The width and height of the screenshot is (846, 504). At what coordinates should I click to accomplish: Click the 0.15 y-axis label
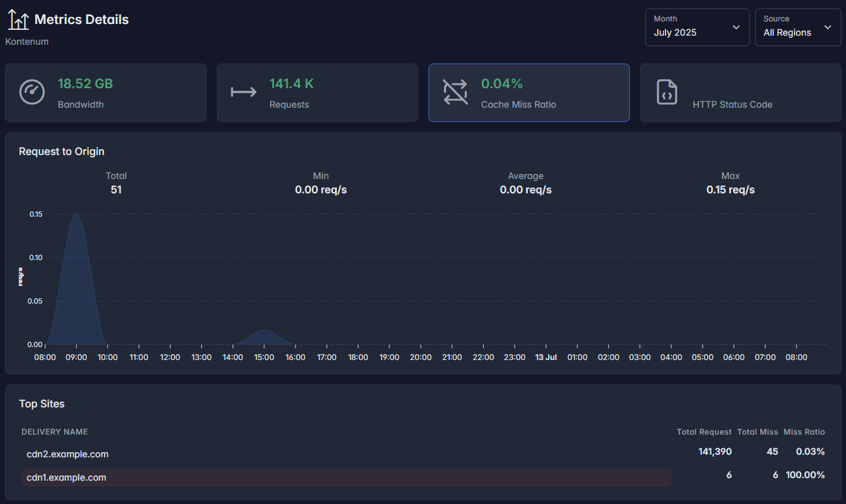coord(36,214)
